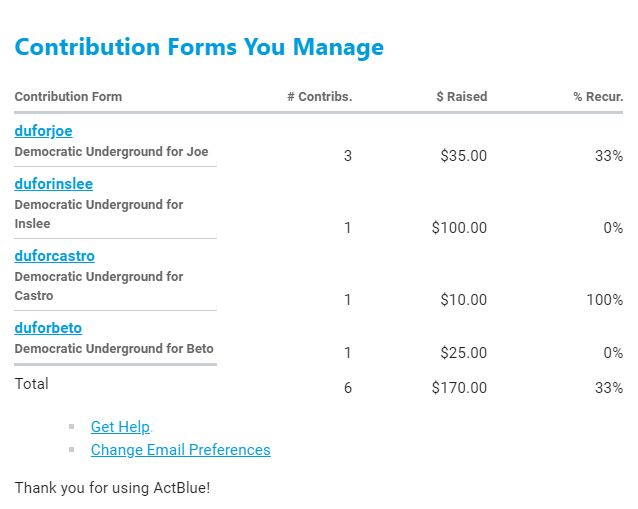
Task: Click the $100.00 raised amount
Action: pos(460,228)
